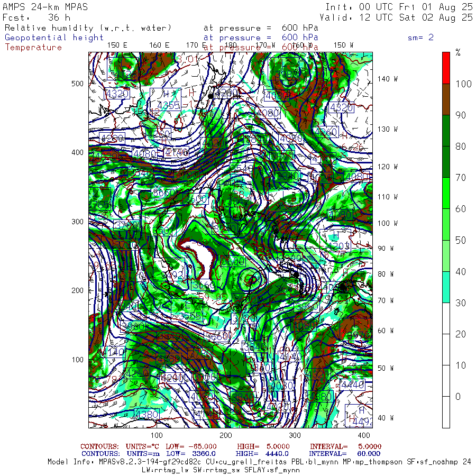
Task: Click the '200' tick on the bottom axis
Action: pyautogui.click(x=226, y=435)
